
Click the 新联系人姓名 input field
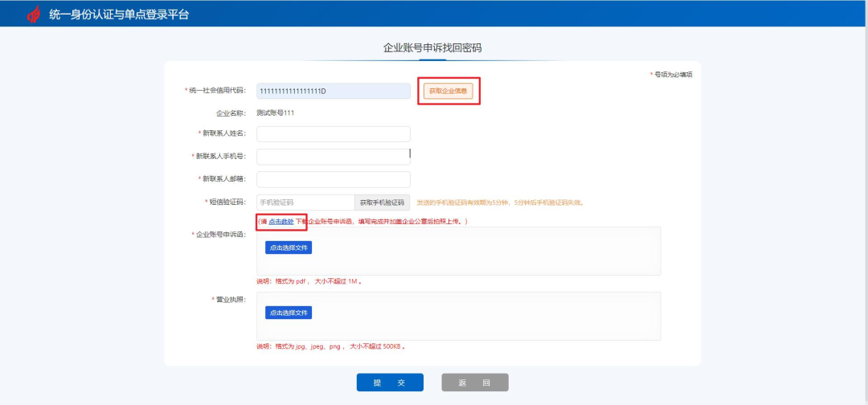[x=334, y=134]
